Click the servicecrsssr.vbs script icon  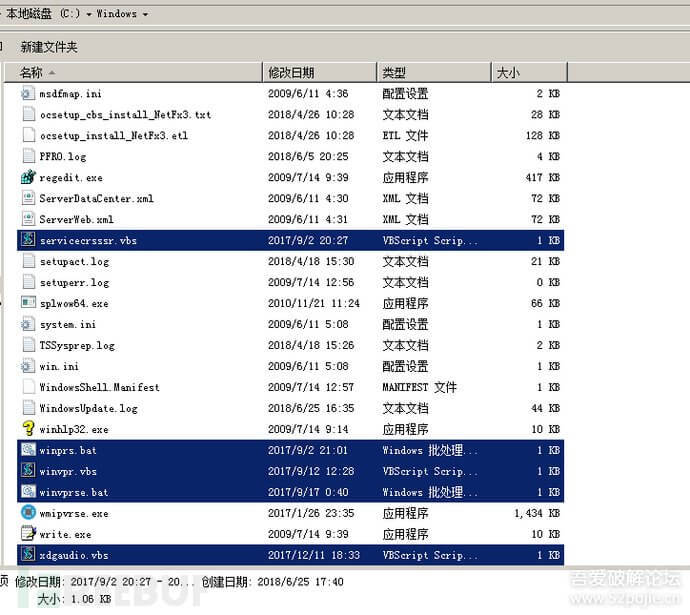[x=28, y=240]
